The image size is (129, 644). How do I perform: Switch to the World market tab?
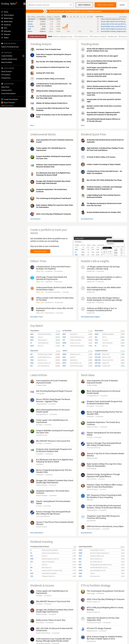point(33,17)
